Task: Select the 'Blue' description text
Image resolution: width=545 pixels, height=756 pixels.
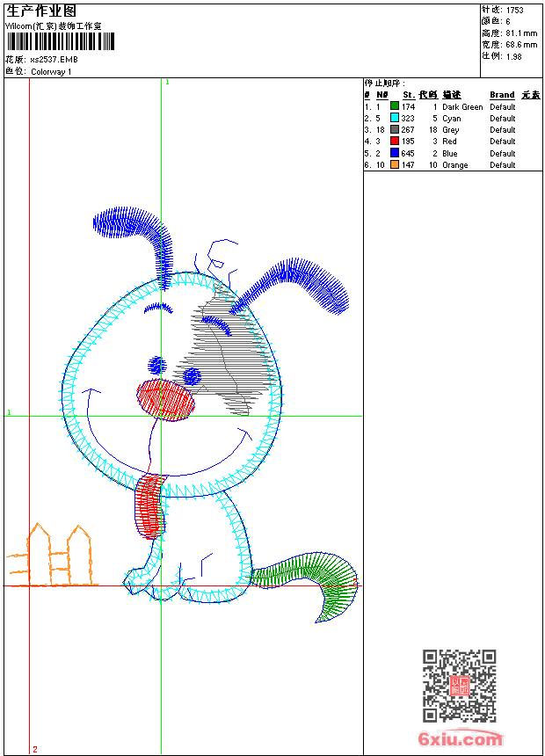Action: [449, 153]
